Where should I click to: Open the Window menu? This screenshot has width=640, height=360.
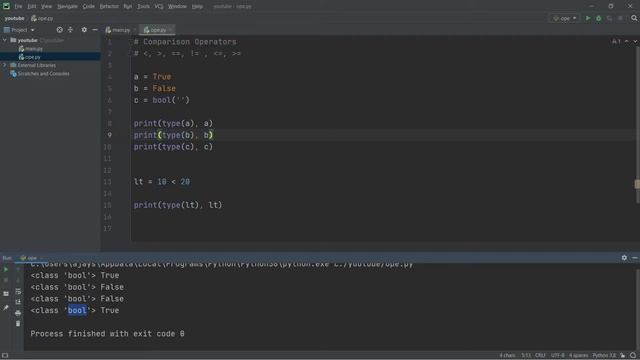click(177, 7)
